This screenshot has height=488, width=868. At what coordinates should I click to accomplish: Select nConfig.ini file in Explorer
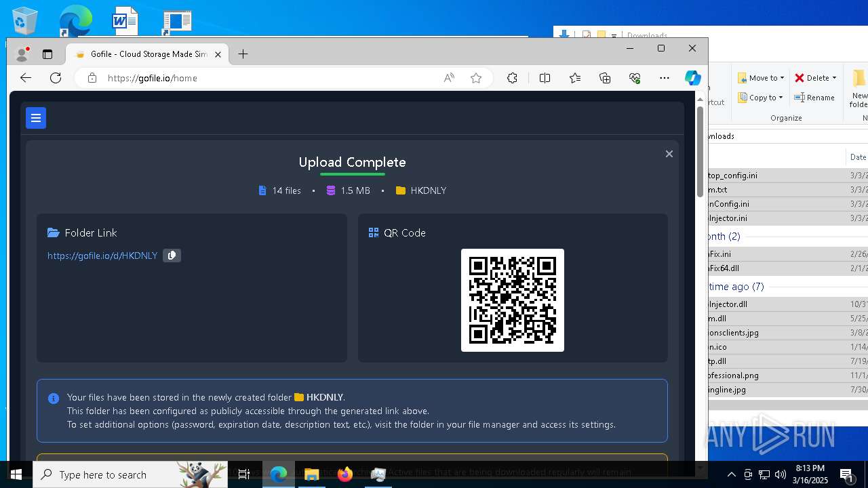click(x=788, y=203)
